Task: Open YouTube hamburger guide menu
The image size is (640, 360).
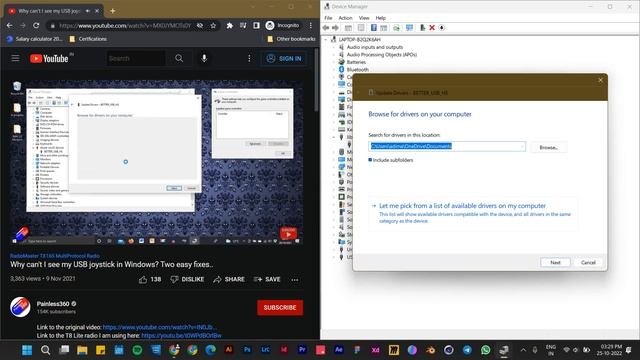Action: point(16,58)
